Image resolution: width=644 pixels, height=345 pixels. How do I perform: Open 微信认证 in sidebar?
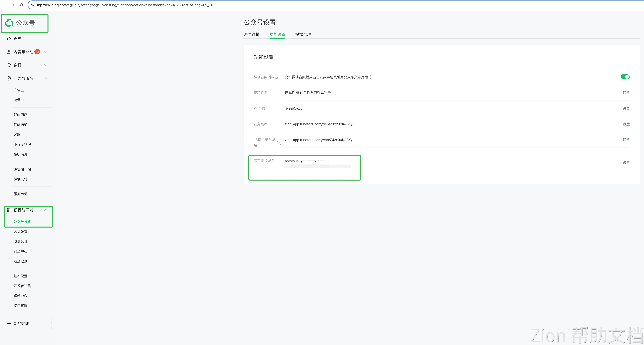coord(21,241)
